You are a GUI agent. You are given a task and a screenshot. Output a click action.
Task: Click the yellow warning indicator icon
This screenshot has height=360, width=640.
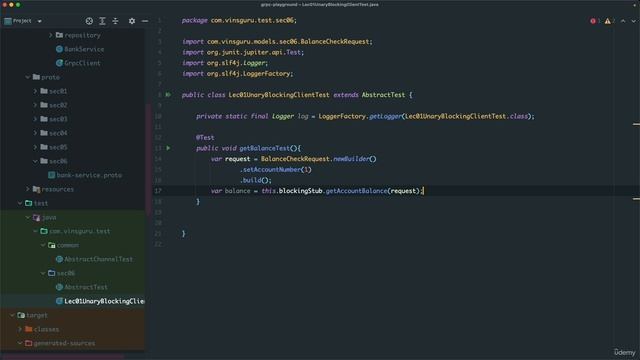coord(607,21)
